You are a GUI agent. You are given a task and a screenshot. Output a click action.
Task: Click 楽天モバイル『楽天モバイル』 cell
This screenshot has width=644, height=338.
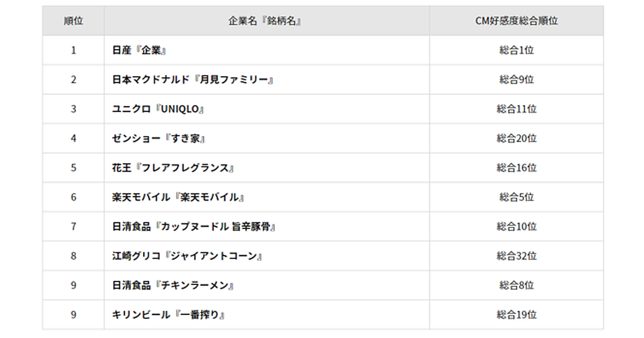[178, 197]
